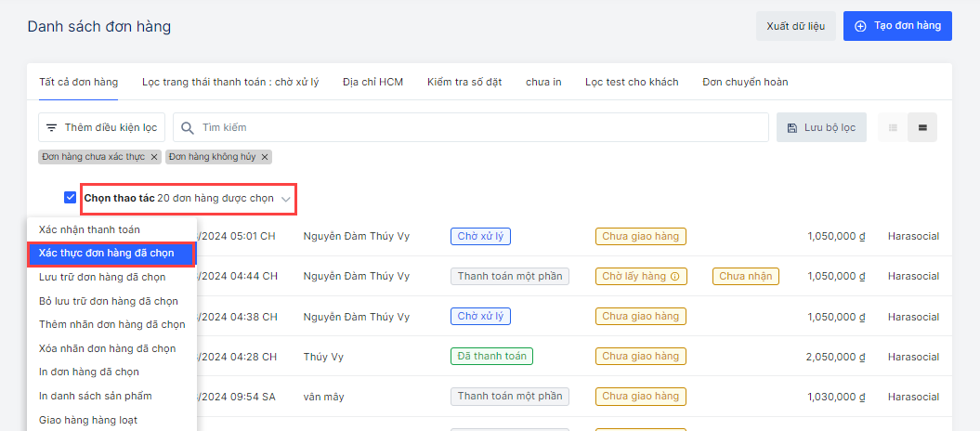
Task: Open the Địa chỉ HCM tab
Action: tap(373, 82)
